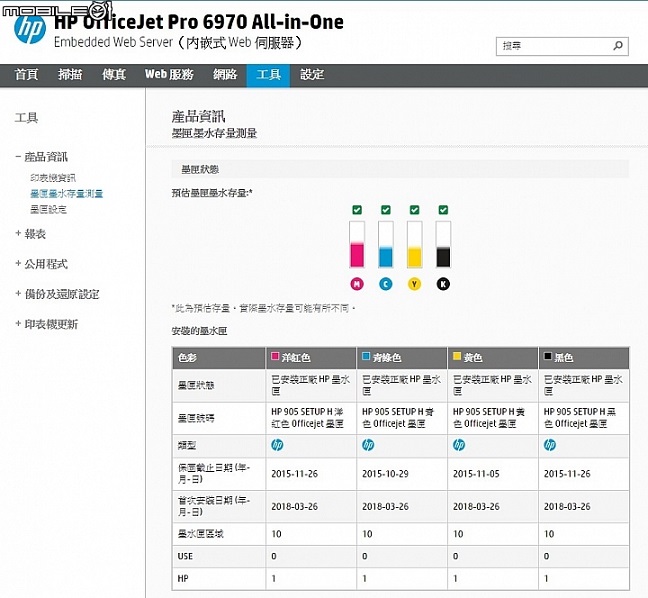Viewport: 648px width, 598px height.
Task: Click the 產品資訊 page heading
Action: click(x=198, y=117)
